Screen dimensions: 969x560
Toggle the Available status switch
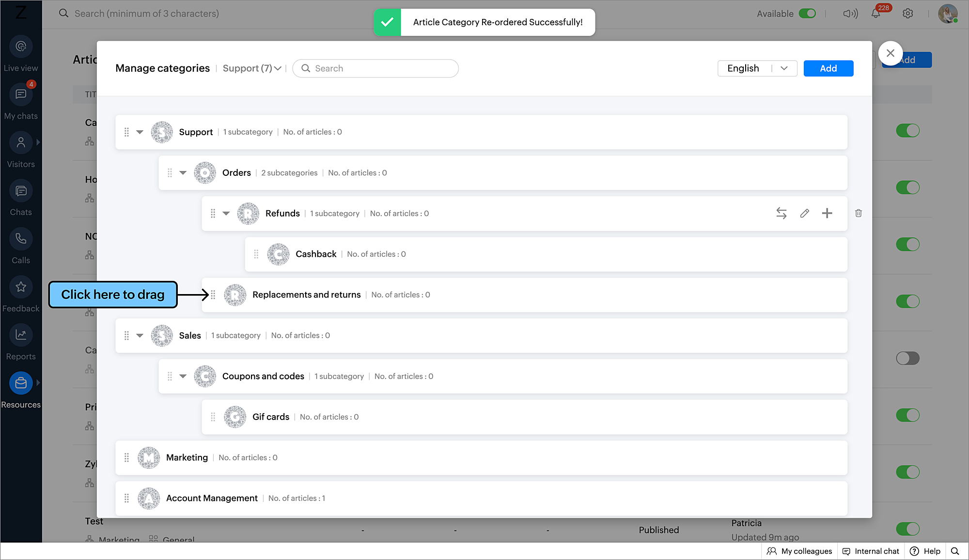[x=807, y=14]
